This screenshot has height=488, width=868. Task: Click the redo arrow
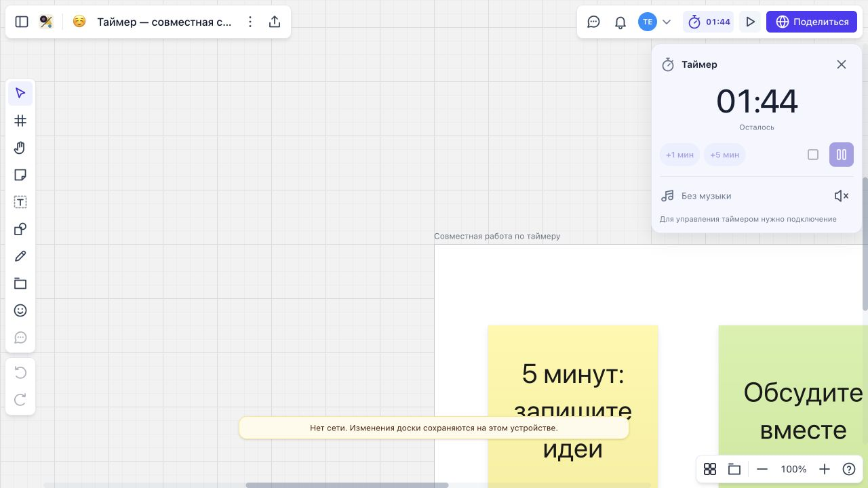(x=20, y=400)
